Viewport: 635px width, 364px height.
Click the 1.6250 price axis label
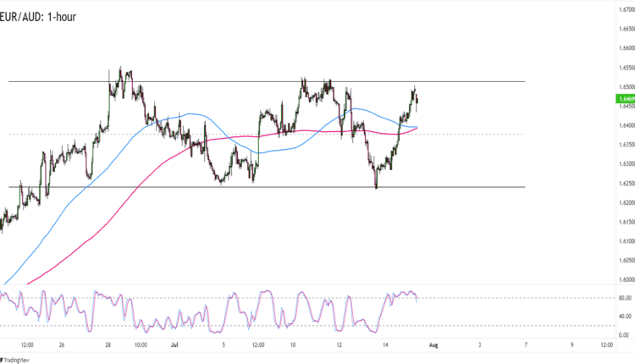(x=623, y=183)
